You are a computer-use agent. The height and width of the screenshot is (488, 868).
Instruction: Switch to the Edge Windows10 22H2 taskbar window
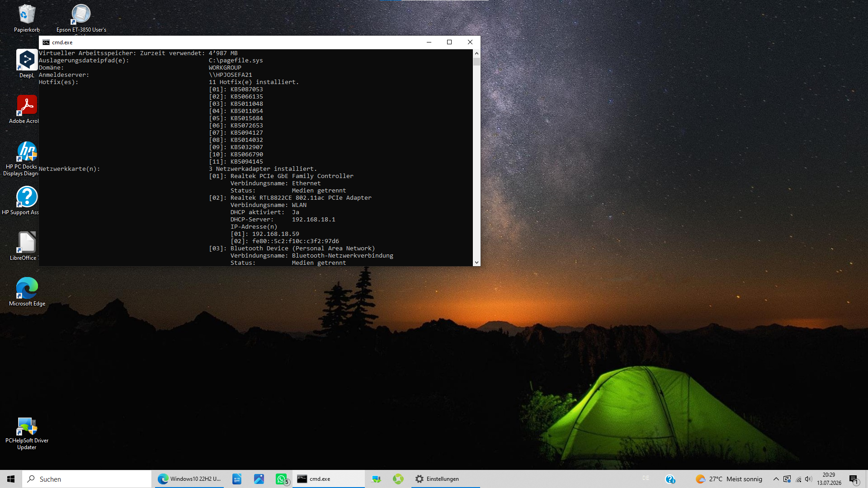pyautogui.click(x=189, y=479)
